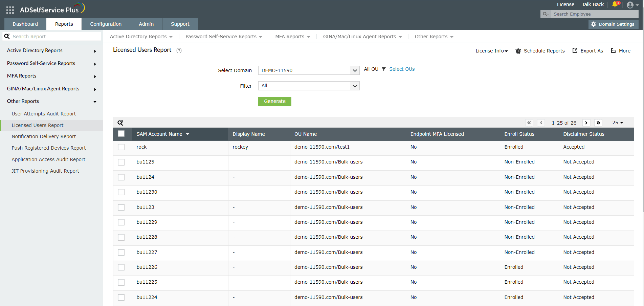Click the green Generate button

[x=275, y=101]
